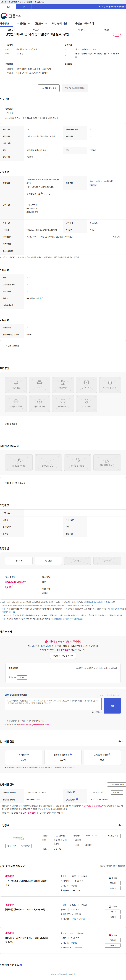126x980 pixels.
Task: Click 요약보기 for 상도아이파크 posting
Action: (x=113, y=912)
